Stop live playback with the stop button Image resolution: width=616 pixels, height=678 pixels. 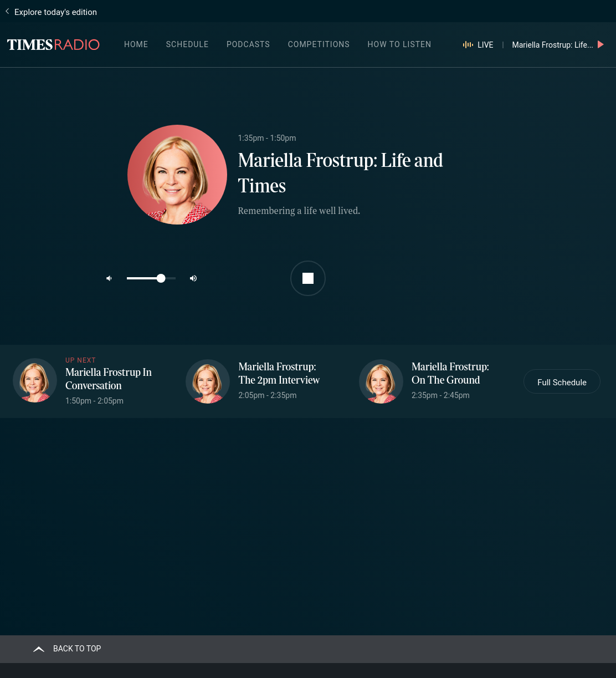click(x=308, y=278)
